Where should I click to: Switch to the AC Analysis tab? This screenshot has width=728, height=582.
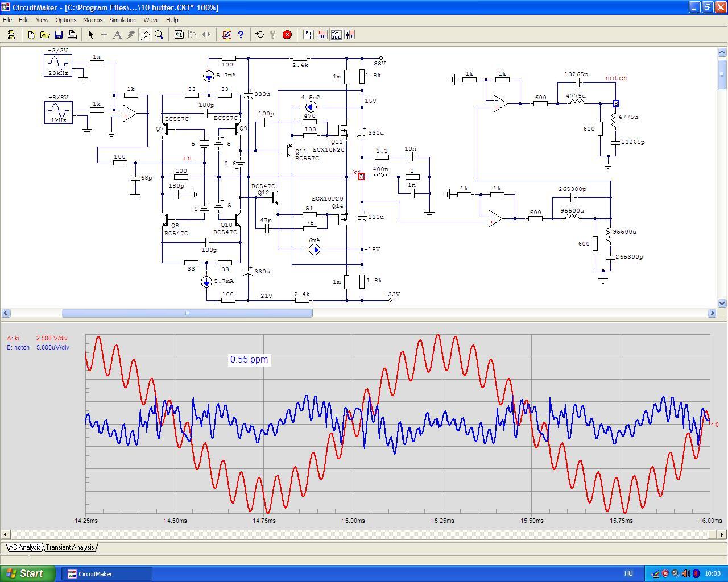point(24,547)
